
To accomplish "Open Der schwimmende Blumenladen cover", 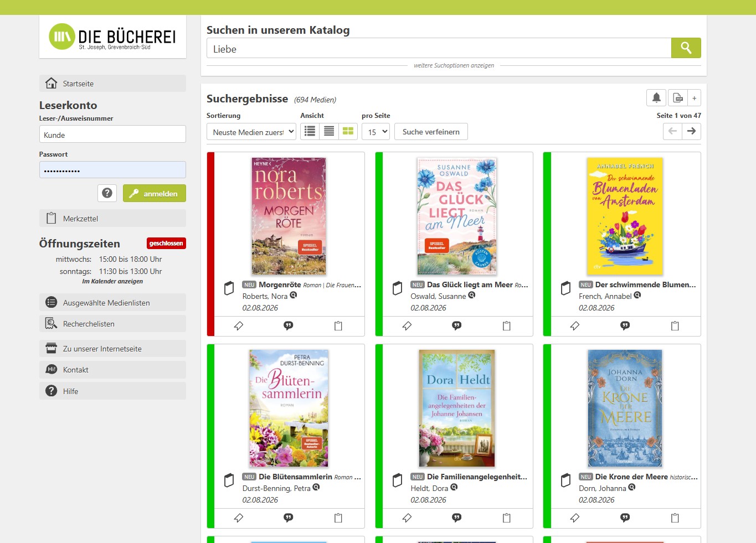I will pos(625,216).
